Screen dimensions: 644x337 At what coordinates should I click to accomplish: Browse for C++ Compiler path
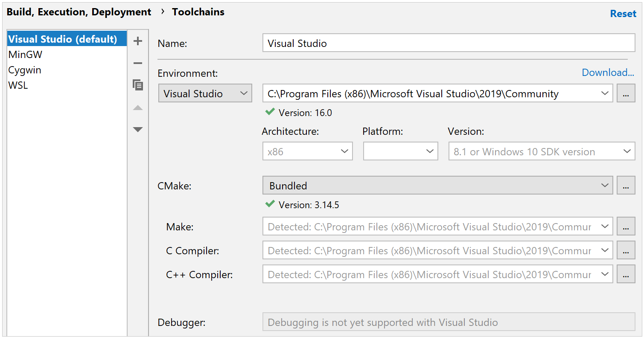(x=626, y=274)
